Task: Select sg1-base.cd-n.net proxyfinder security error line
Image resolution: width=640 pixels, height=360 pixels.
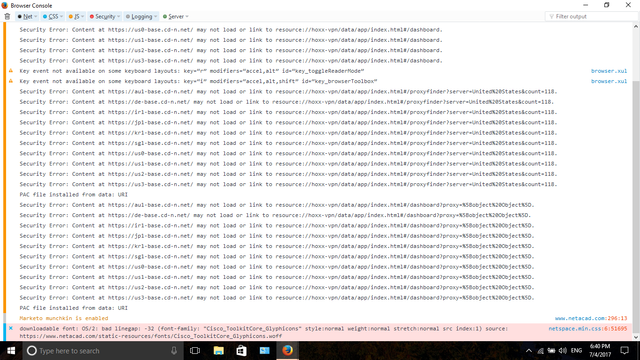Action: pyautogui.click(x=288, y=143)
